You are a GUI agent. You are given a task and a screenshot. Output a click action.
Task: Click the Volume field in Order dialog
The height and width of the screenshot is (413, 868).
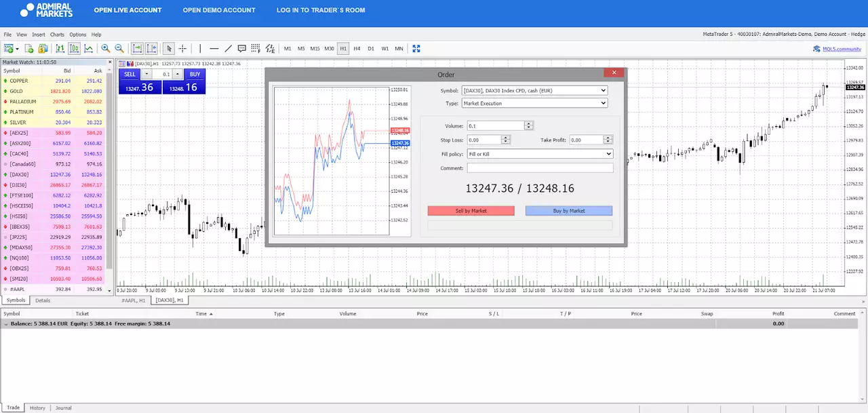[x=495, y=125]
